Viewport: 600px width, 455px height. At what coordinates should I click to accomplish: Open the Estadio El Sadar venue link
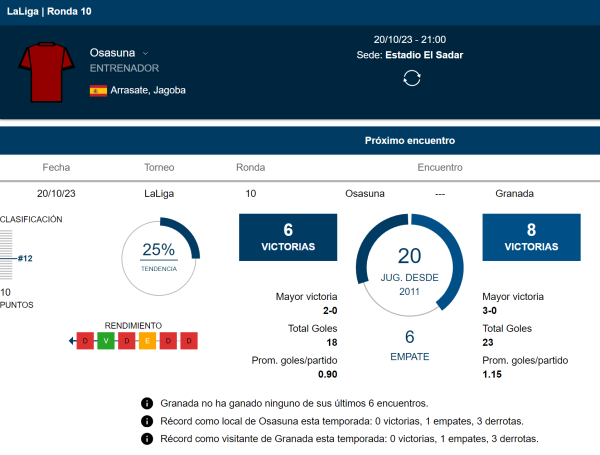tap(424, 55)
